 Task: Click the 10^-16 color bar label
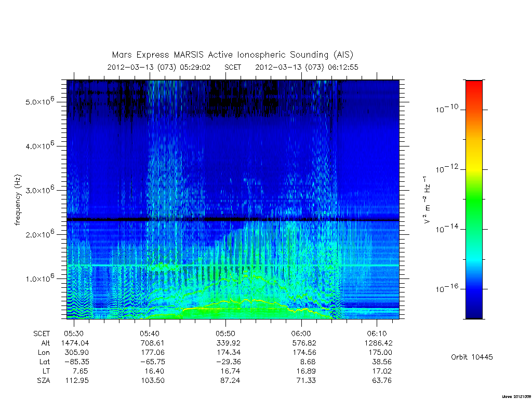[447, 288]
